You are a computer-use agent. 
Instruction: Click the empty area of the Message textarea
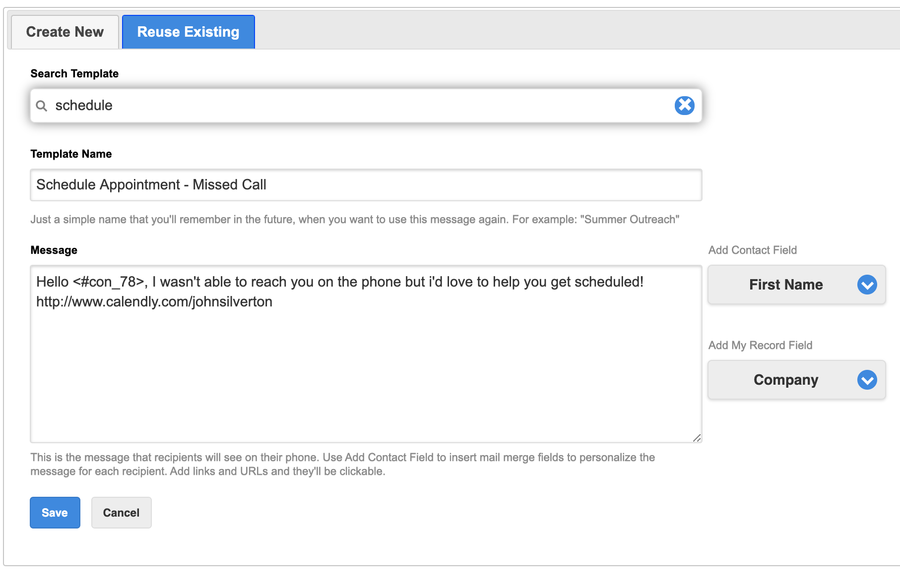[x=366, y=377]
